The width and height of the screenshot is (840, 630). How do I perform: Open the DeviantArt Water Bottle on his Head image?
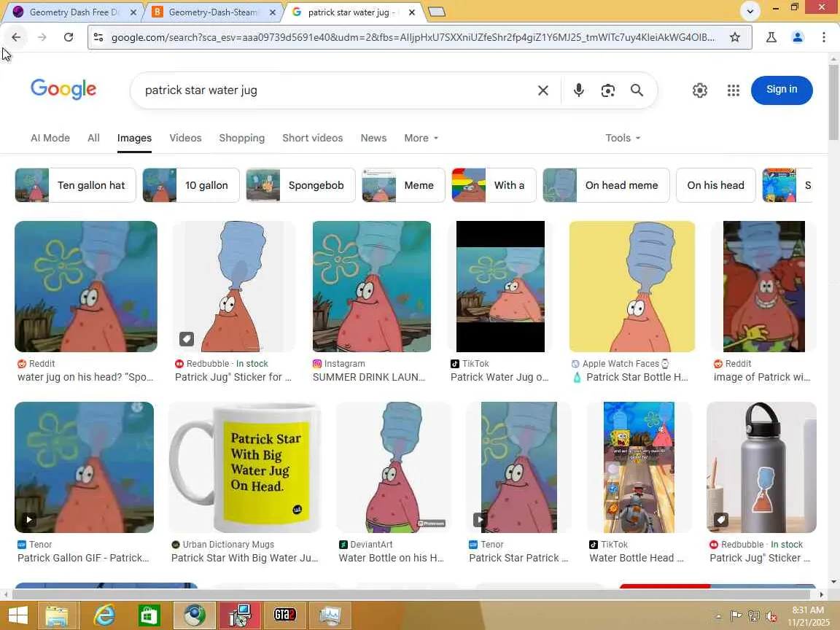pos(394,467)
